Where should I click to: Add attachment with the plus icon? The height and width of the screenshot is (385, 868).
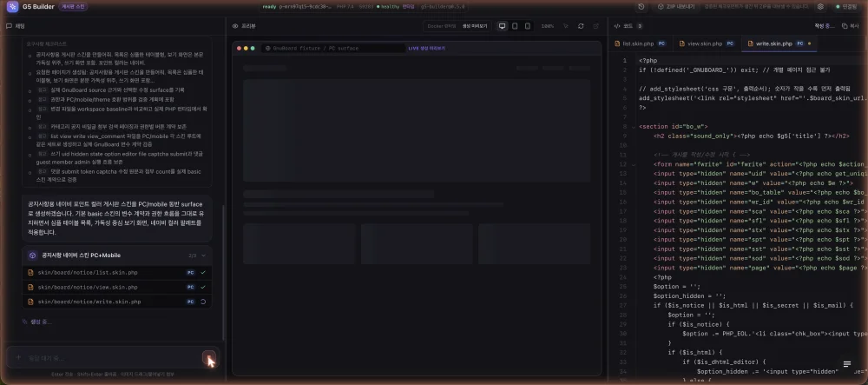pyautogui.click(x=17, y=357)
